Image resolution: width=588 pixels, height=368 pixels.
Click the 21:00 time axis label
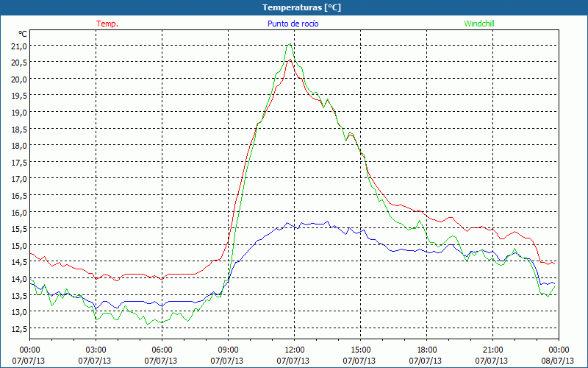pyautogui.click(x=492, y=350)
